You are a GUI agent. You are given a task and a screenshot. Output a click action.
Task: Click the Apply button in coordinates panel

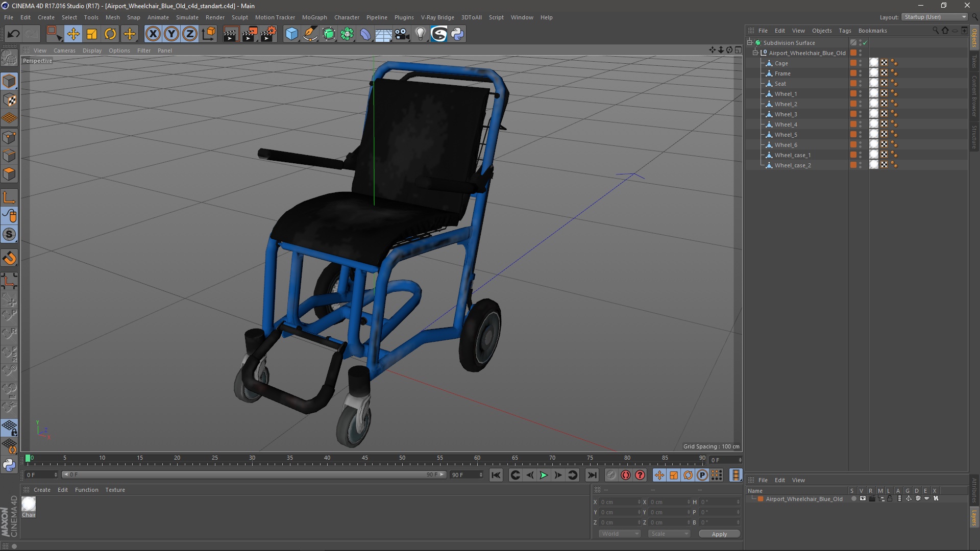point(719,534)
